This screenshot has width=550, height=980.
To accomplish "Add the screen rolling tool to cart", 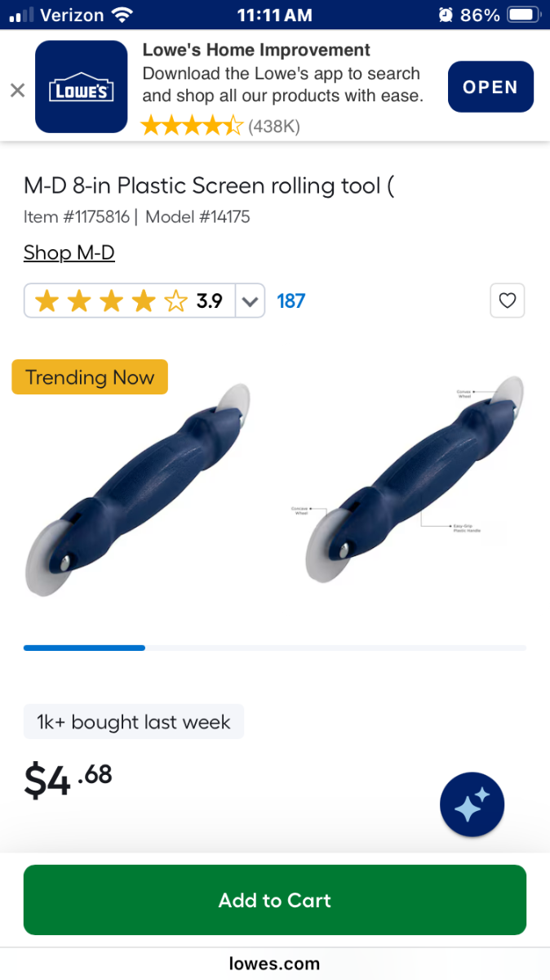I will click(275, 900).
